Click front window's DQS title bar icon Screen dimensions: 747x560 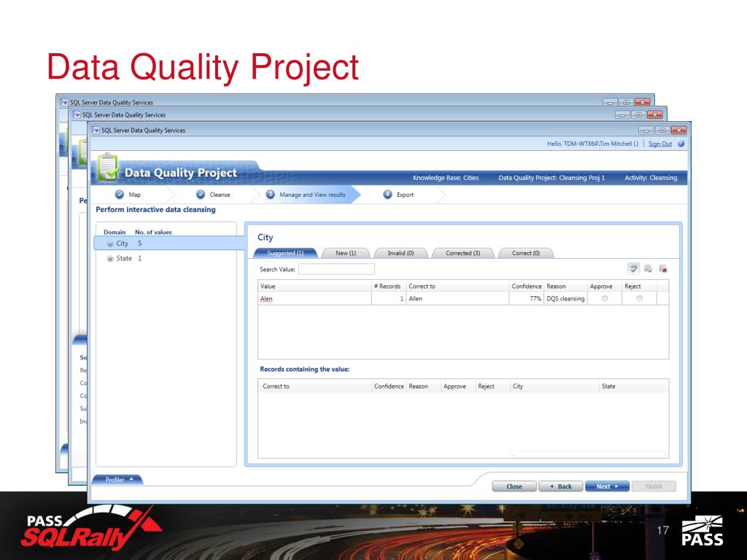click(x=96, y=130)
